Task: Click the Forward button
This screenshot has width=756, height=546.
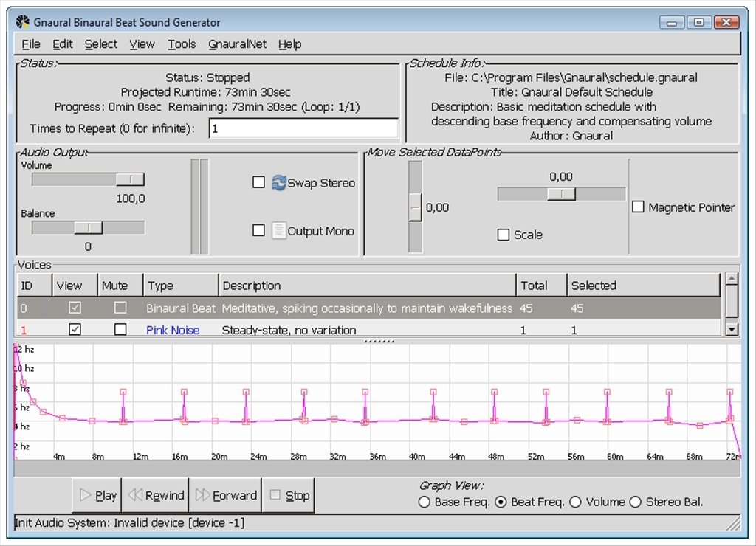Action: (x=226, y=495)
